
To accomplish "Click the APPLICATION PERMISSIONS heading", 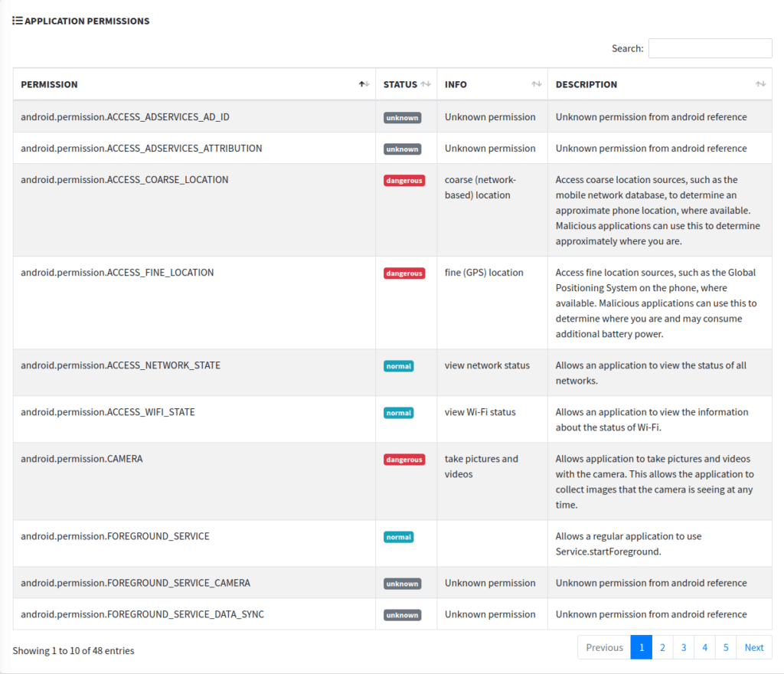I will pos(87,21).
